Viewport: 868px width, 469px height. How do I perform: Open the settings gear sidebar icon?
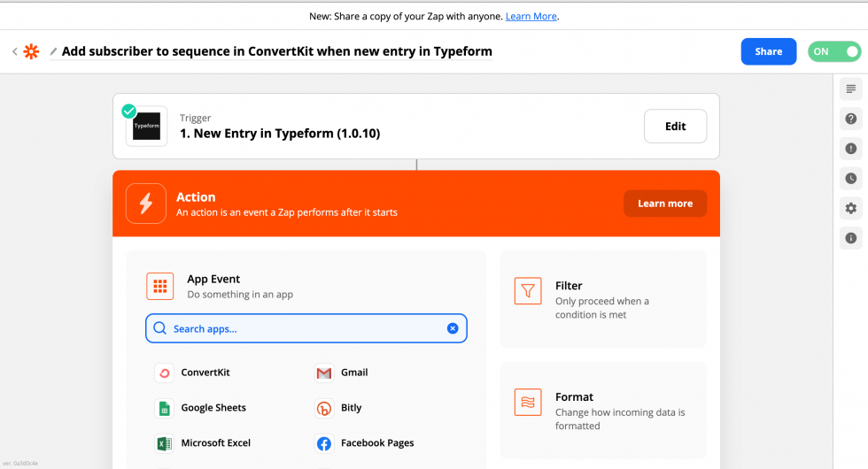point(851,208)
